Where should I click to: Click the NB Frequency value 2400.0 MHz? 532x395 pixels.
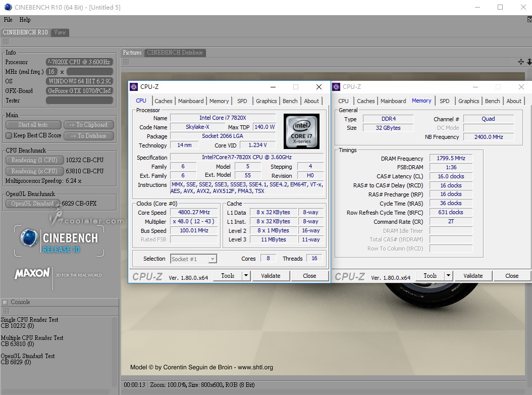click(x=489, y=137)
